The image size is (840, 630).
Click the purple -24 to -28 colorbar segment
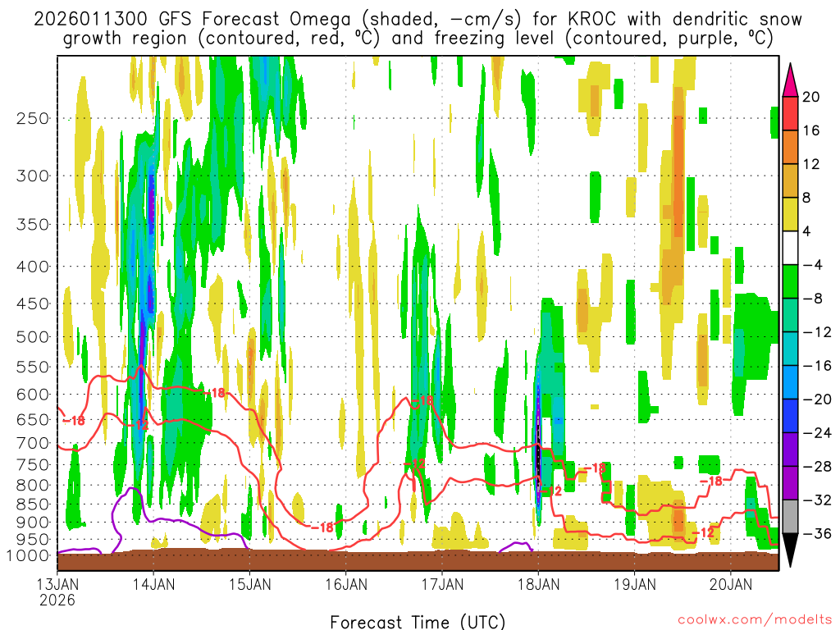tap(790, 450)
